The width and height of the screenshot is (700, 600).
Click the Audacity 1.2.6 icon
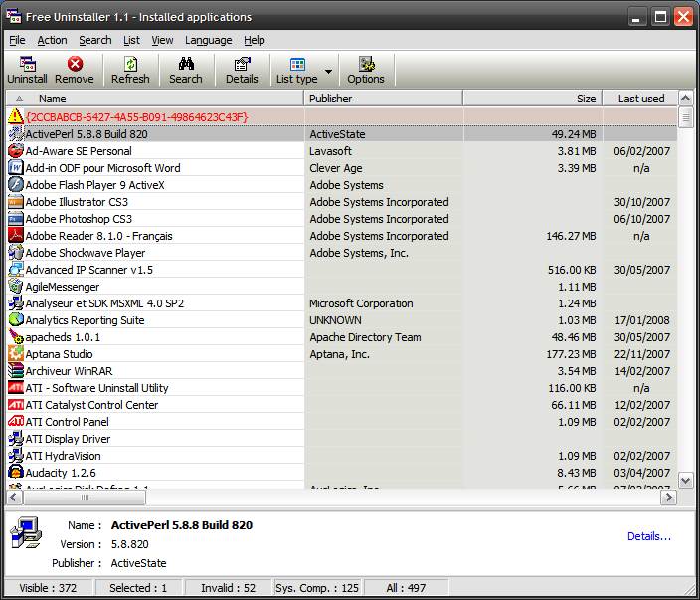coord(16,473)
